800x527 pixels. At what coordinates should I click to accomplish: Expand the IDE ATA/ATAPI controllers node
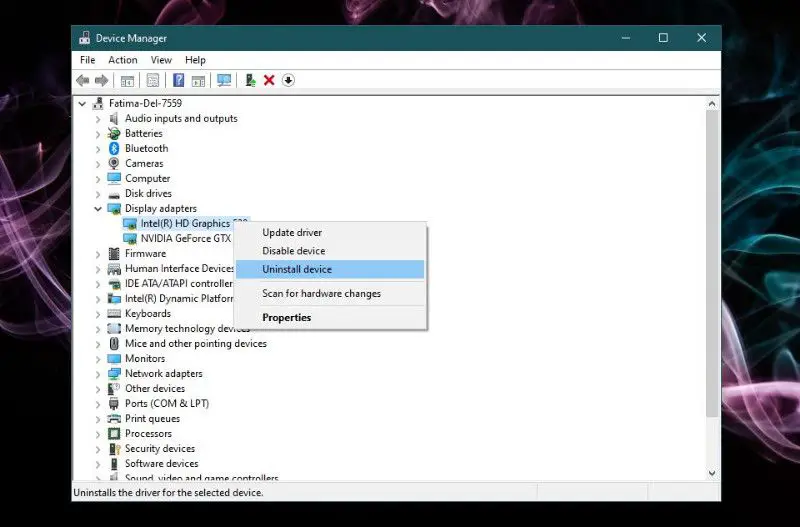coord(97,284)
